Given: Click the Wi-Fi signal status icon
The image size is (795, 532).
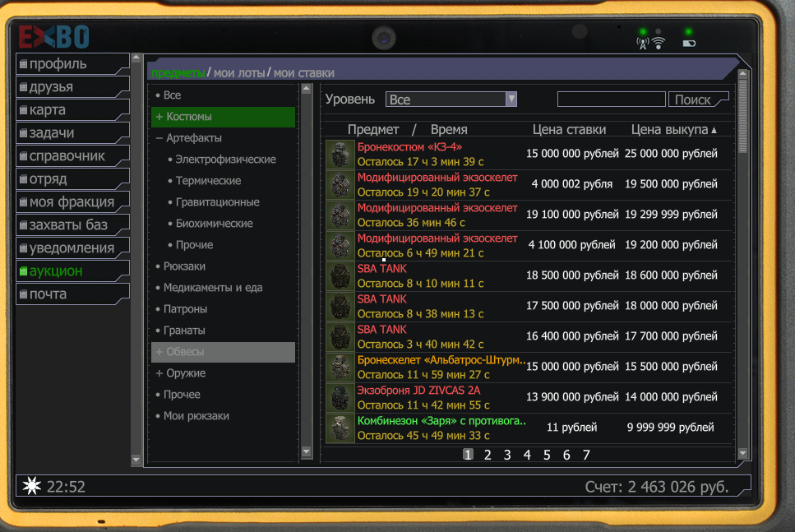Looking at the screenshot, I should coord(658,44).
